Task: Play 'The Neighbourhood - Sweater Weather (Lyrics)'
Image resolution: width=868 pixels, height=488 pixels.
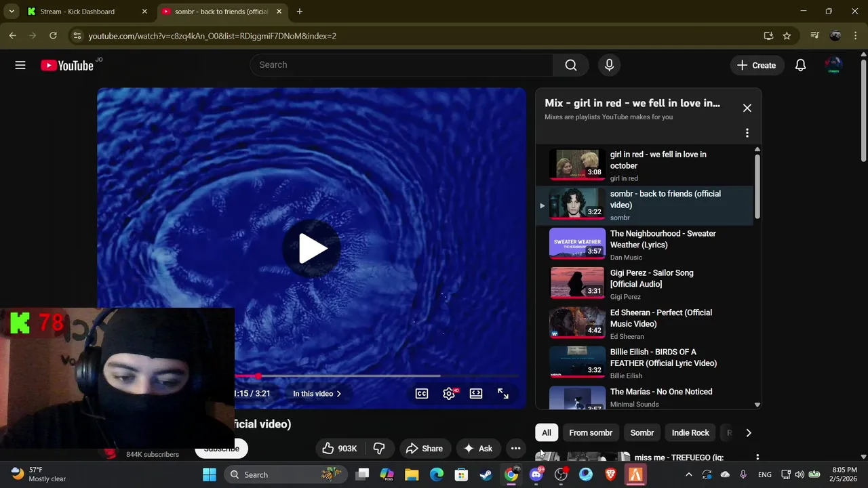Action: [x=644, y=245]
